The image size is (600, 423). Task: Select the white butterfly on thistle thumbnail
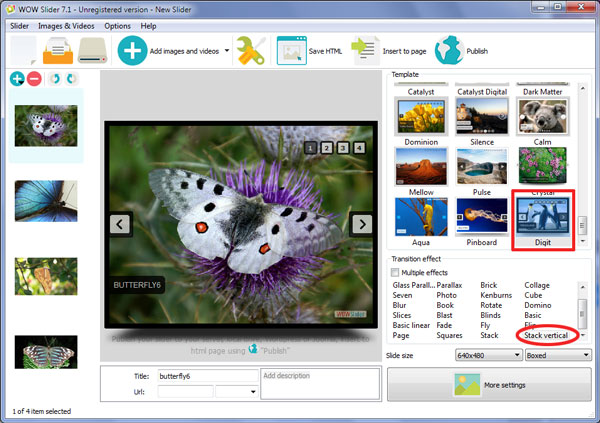click(46, 126)
